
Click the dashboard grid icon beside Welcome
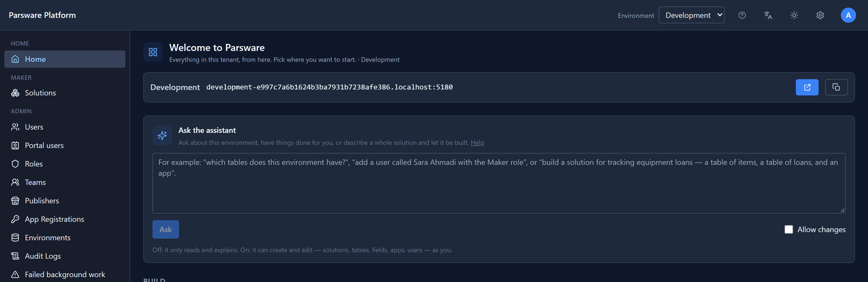[x=153, y=52]
